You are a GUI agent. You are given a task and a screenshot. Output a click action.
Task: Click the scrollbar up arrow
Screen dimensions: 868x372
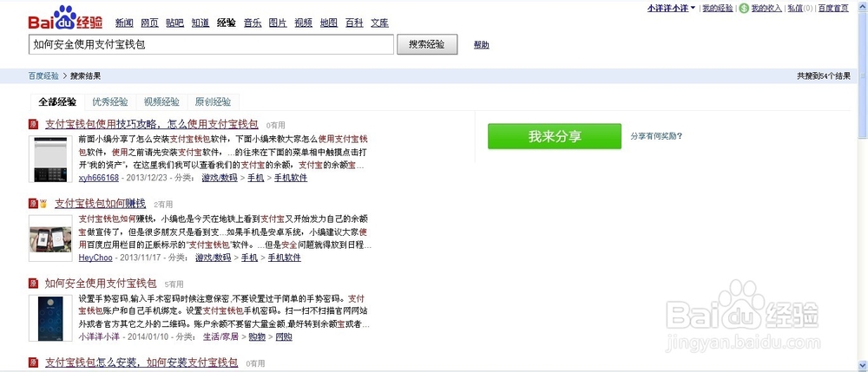tap(863, 5)
